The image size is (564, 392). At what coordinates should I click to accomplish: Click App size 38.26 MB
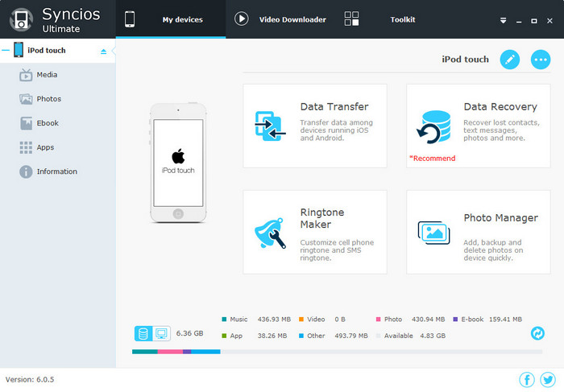[x=272, y=336]
